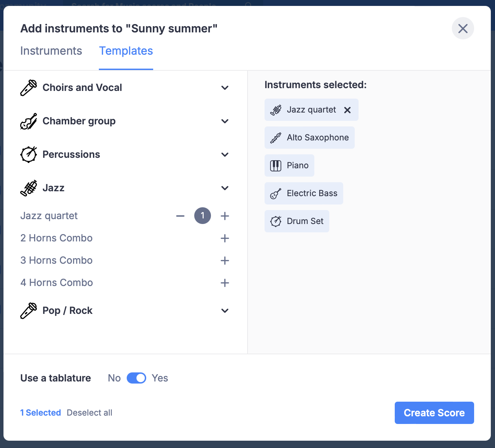Add 2 Horns Combo with plus button

pyautogui.click(x=225, y=238)
